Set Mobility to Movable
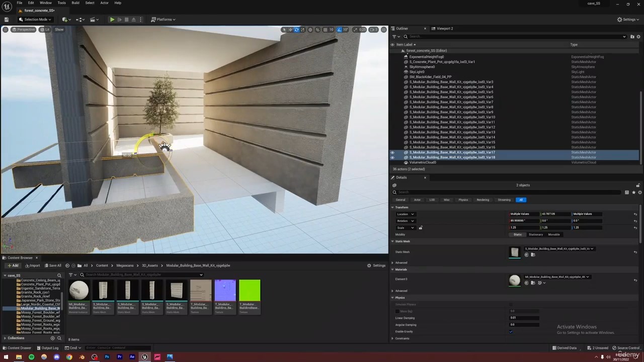The width and height of the screenshot is (644, 362). 553,235
